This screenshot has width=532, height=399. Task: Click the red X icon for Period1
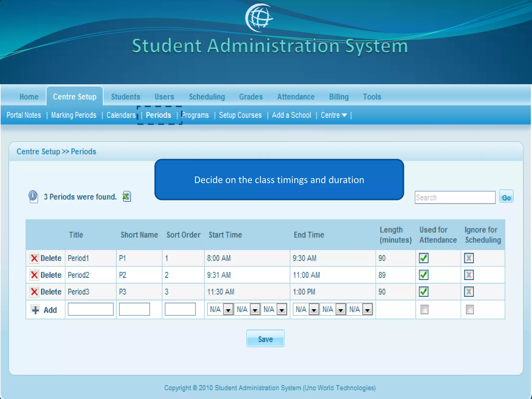(34, 258)
